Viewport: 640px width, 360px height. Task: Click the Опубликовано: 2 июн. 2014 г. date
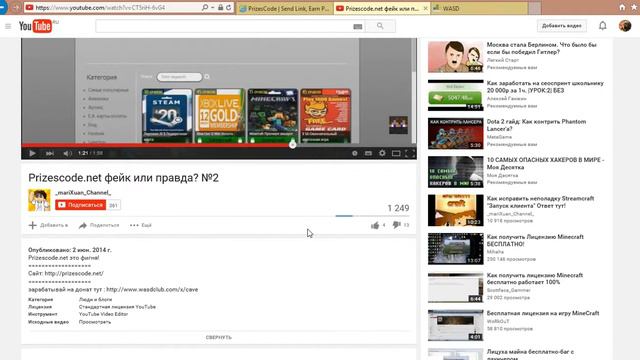[70, 250]
